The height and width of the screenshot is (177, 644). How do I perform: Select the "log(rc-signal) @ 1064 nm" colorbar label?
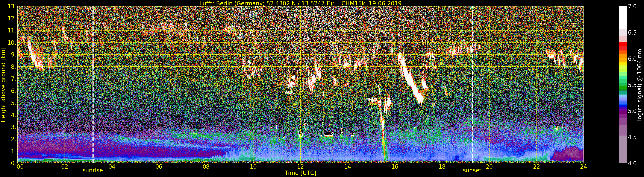click(x=640, y=85)
